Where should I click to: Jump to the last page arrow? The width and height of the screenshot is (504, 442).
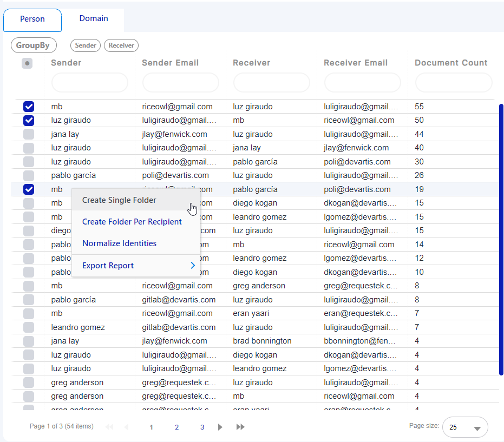tap(240, 427)
